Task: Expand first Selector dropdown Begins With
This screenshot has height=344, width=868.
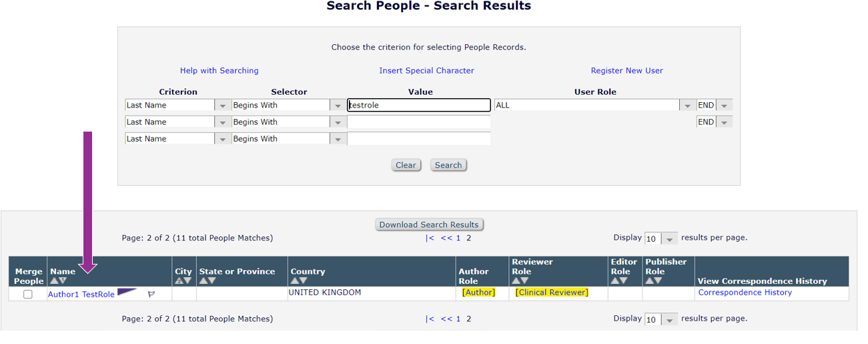Action: click(x=338, y=106)
